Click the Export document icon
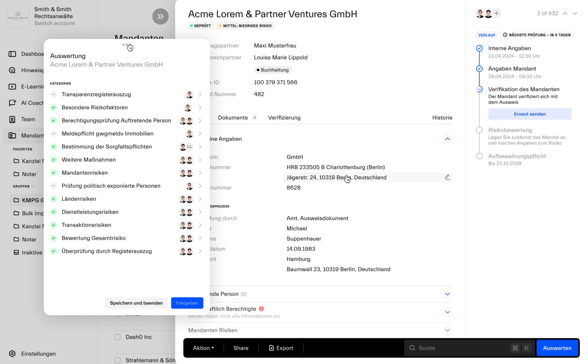The height and width of the screenshot is (364, 588). pyautogui.click(x=272, y=348)
